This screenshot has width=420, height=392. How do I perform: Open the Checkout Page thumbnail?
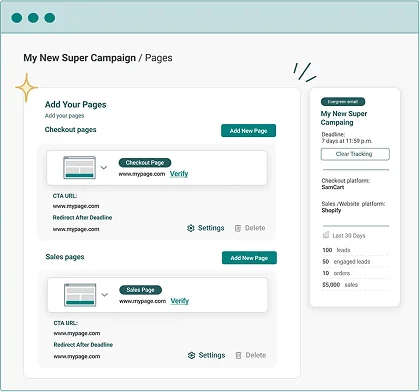tap(79, 167)
